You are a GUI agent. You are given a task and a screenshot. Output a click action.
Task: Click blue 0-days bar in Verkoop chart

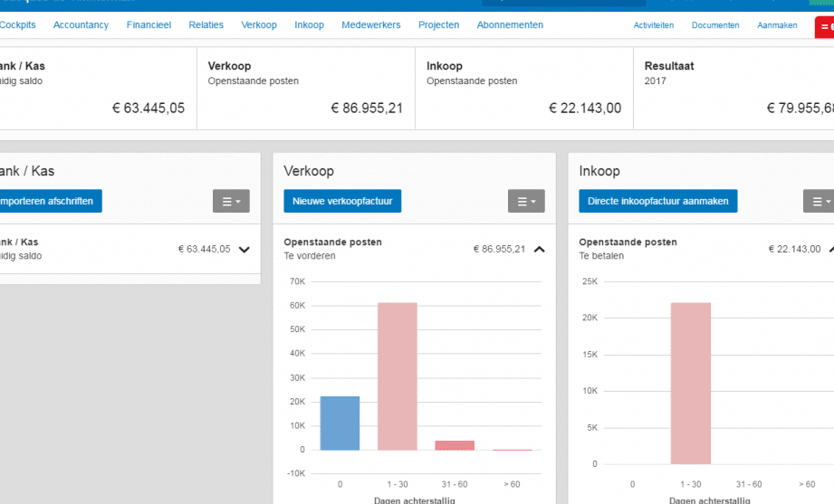pos(340,423)
